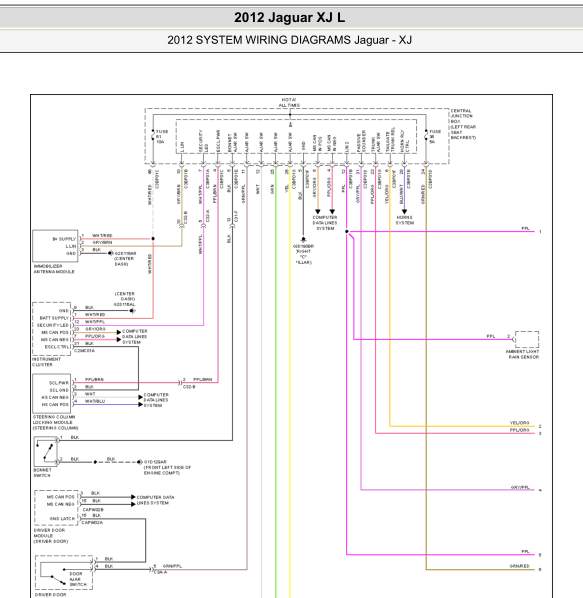The width and height of the screenshot is (583, 598).
Task: Click the 'GRN/RED' label at right edge
Action: (520, 566)
